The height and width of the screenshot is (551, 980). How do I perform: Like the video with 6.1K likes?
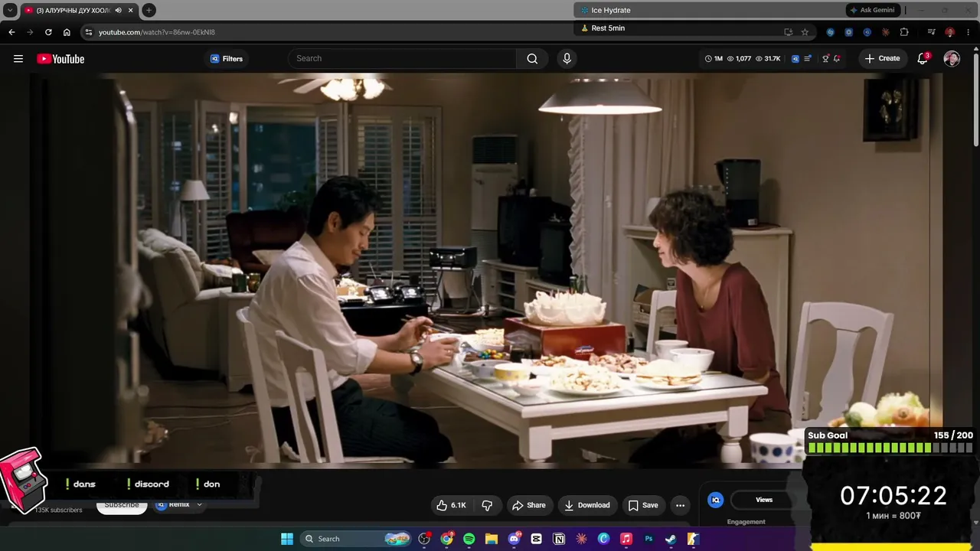451,505
